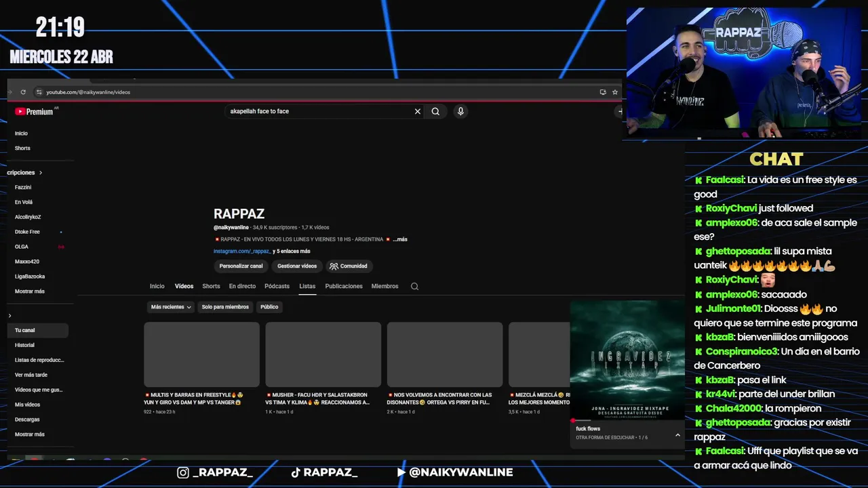Switch to the Listas tab
The width and height of the screenshot is (868, 488).
307,286
